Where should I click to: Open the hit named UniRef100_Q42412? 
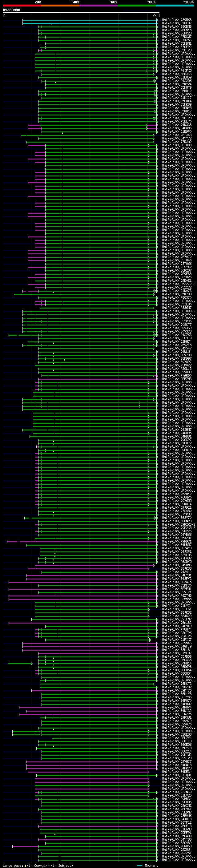177,572
